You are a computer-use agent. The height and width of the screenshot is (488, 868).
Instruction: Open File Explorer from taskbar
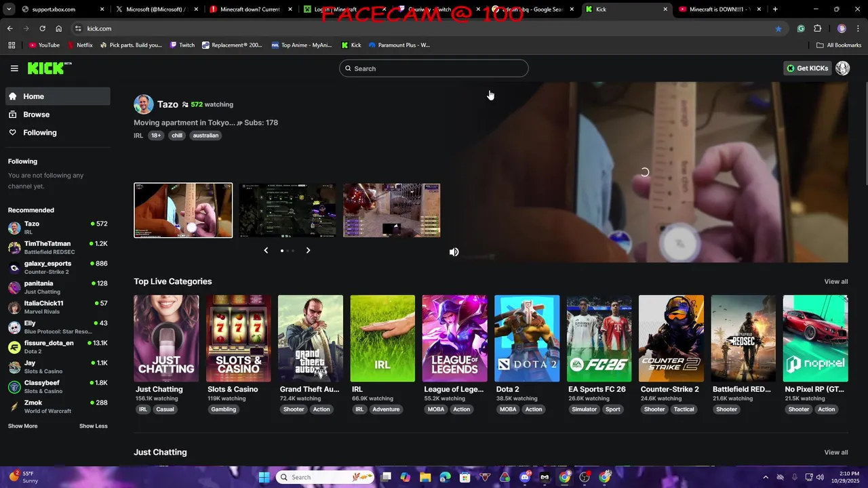click(x=425, y=477)
